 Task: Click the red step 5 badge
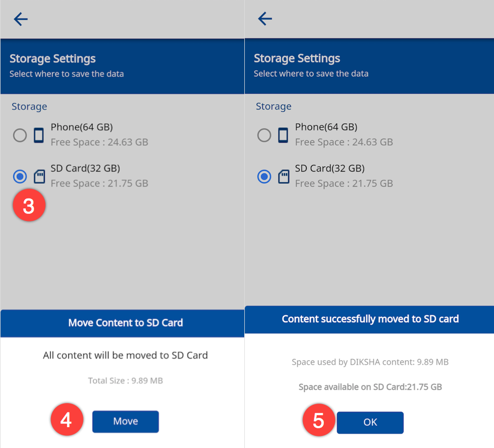(x=318, y=421)
